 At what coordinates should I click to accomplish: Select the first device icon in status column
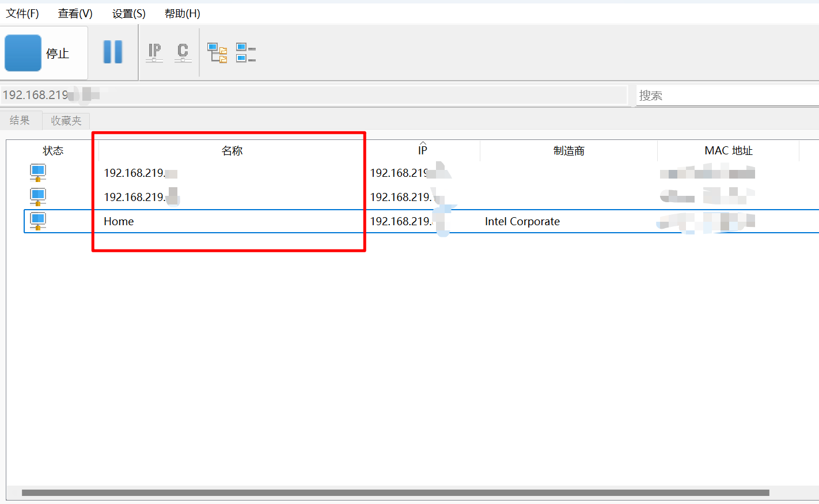pyautogui.click(x=38, y=172)
